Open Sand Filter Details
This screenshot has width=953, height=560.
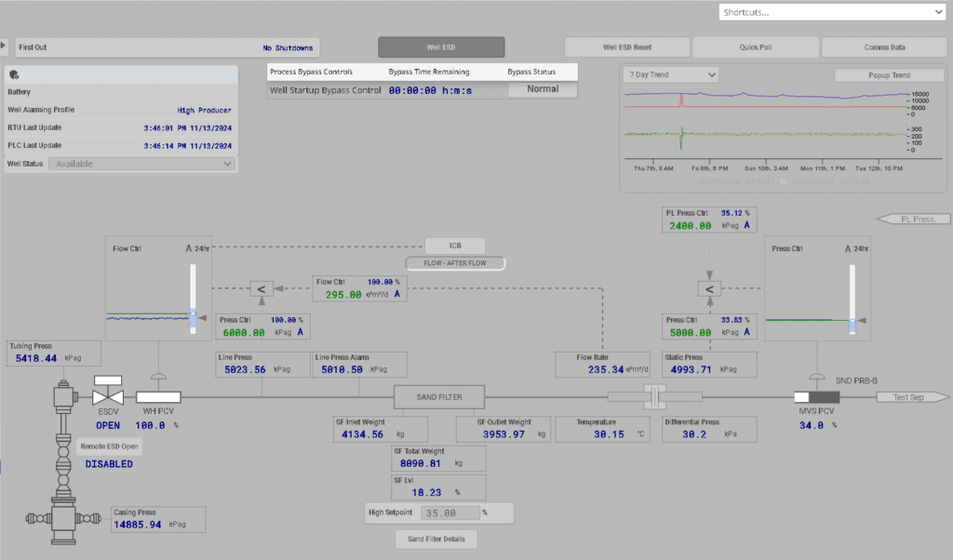[436, 539]
